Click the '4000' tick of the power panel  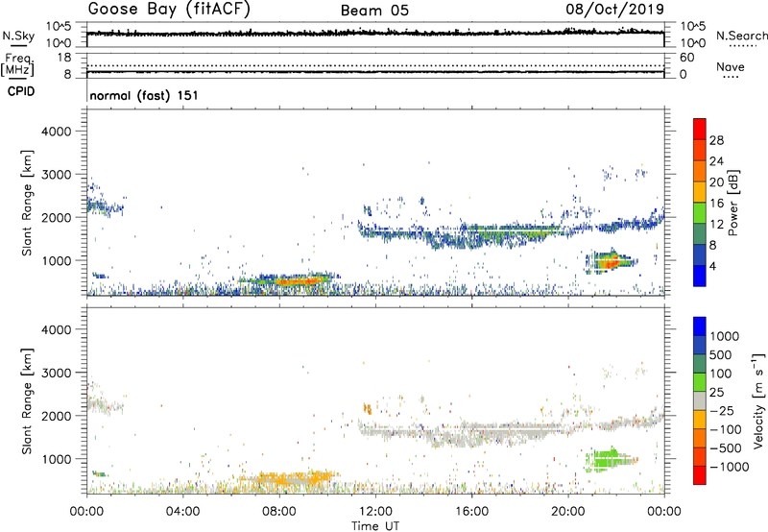57,132
